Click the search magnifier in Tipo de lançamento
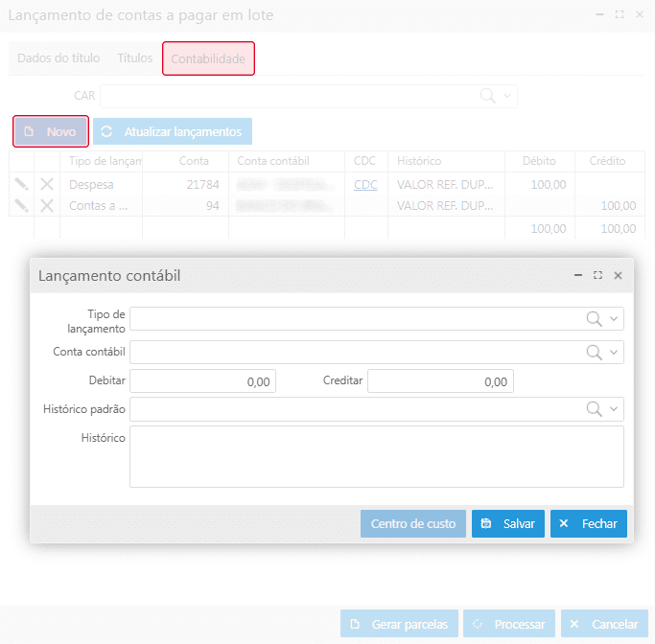 click(x=595, y=319)
